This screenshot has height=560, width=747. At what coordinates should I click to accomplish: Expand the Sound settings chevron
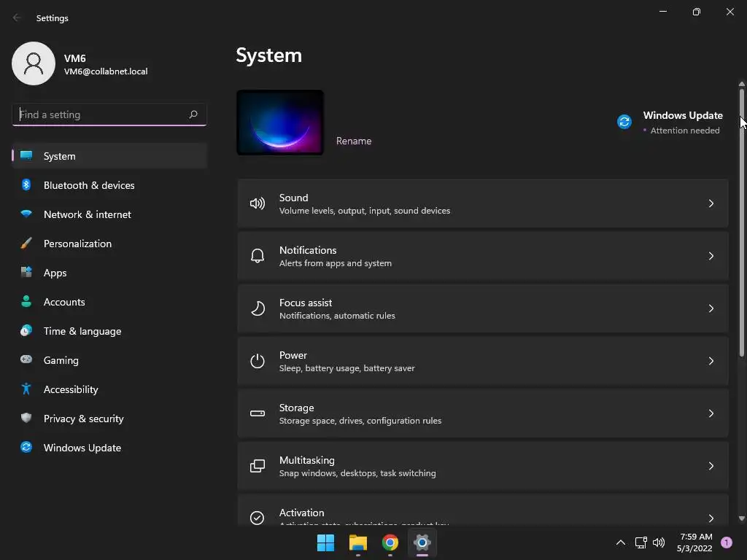click(x=711, y=204)
